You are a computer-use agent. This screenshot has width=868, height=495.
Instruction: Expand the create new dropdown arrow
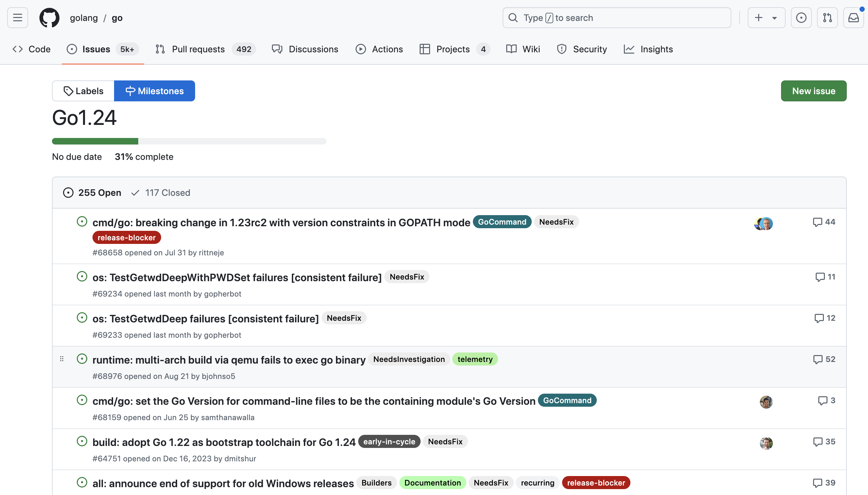[774, 18]
